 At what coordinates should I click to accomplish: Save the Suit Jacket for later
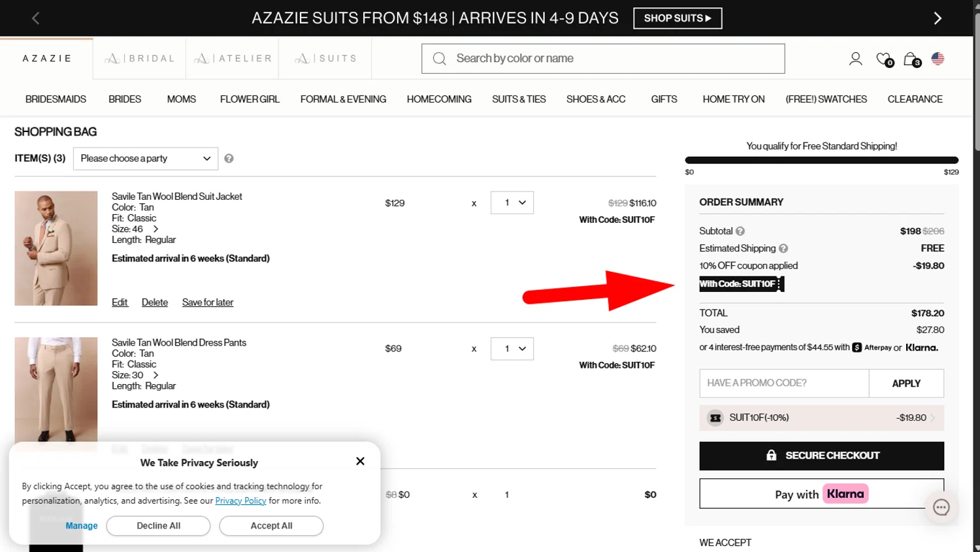[x=208, y=302]
